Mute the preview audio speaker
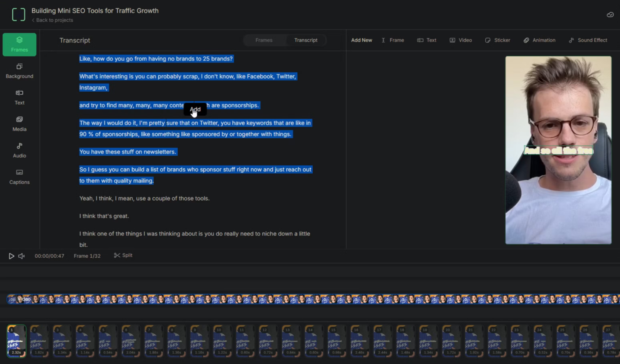Image resolution: width=620 pixels, height=364 pixels. (22, 256)
